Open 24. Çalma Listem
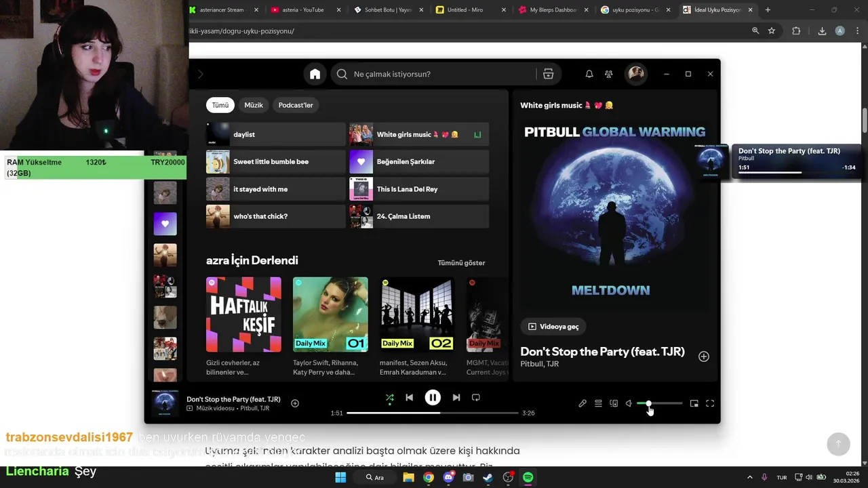This screenshot has width=868, height=488. tap(419, 216)
